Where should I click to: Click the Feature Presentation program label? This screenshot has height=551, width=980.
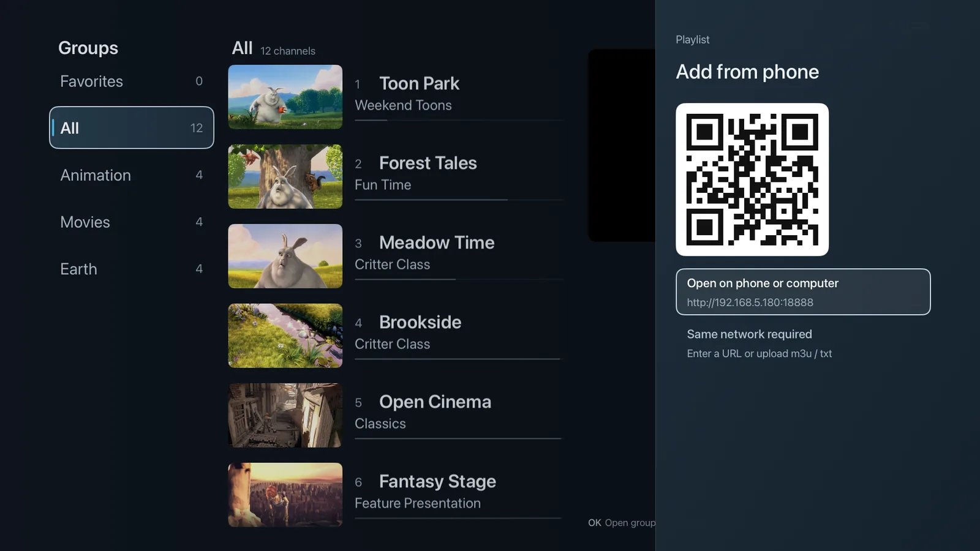point(418,503)
